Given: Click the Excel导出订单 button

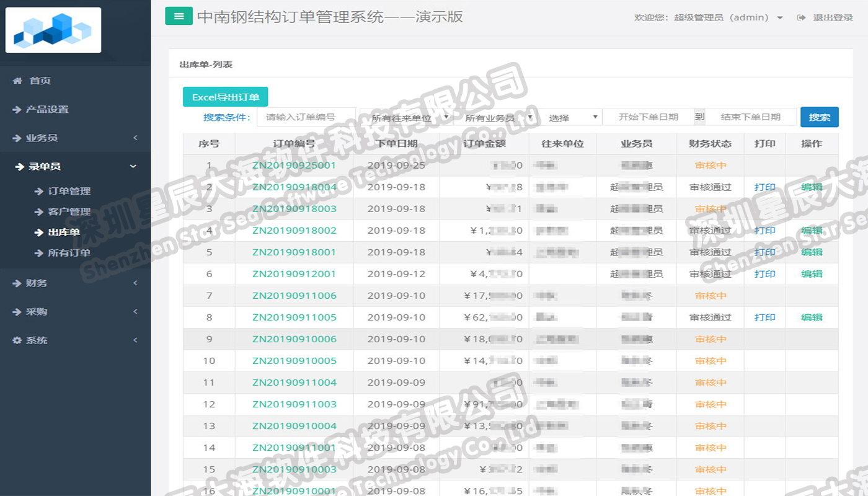Looking at the screenshot, I should (x=225, y=97).
